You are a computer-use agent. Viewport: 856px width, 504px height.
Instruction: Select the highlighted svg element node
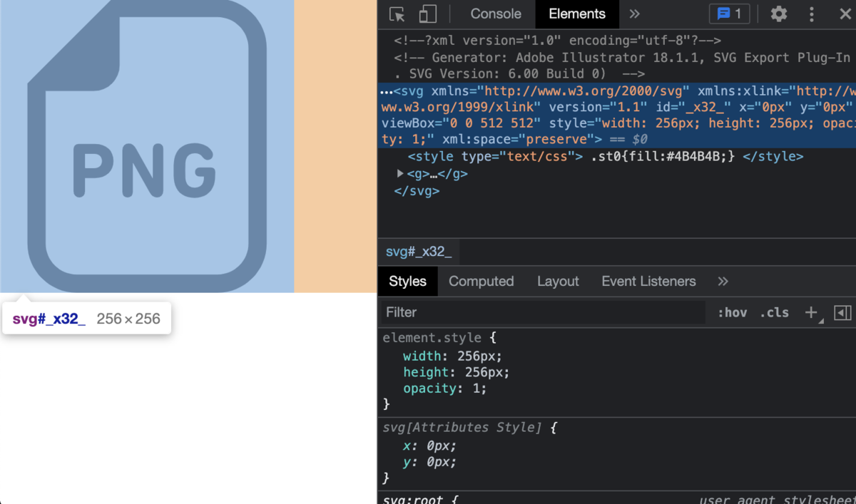point(617,115)
